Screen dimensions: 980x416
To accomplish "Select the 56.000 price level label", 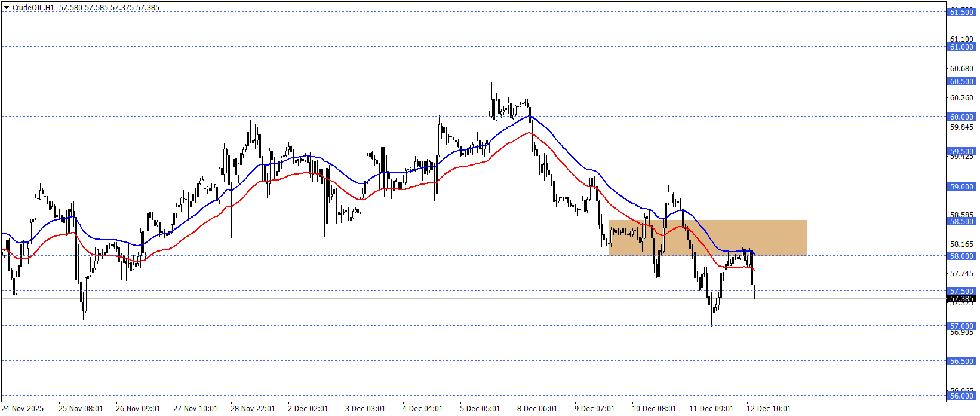I will [x=961, y=396].
